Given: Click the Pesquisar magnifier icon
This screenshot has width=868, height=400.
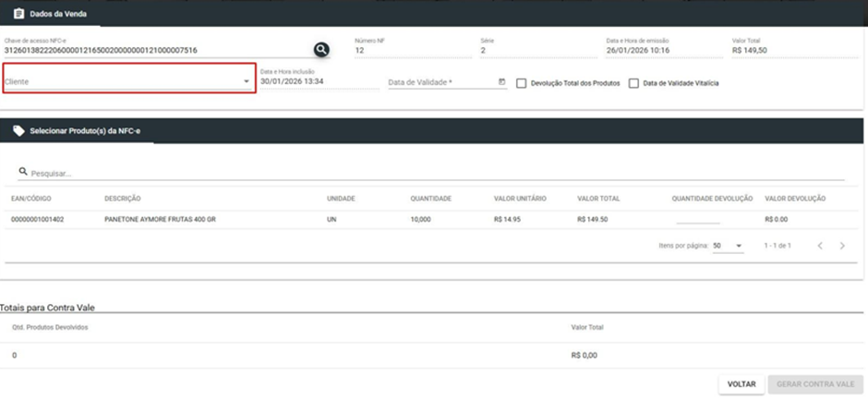Looking at the screenshot, I should [23, 172].
